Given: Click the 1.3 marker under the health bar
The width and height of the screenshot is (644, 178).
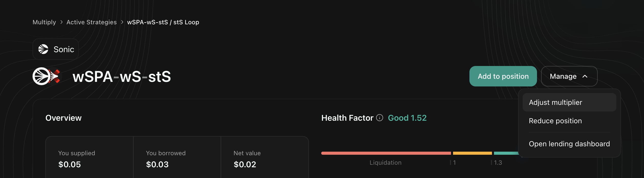Looking at the screenshot, I should [498, 163].
